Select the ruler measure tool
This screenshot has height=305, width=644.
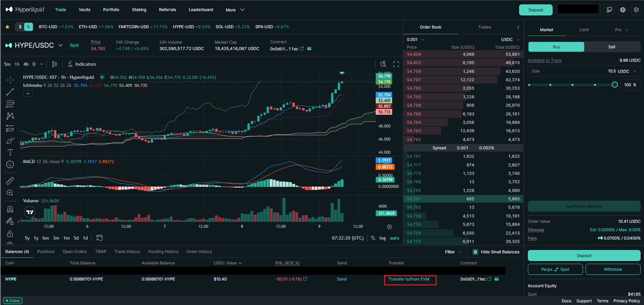pos(10,181)
